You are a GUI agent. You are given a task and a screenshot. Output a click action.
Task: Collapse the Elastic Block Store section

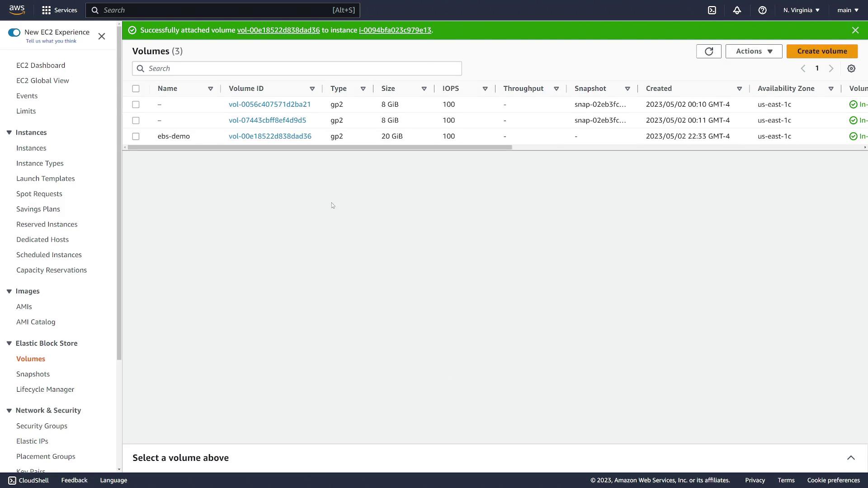point(9,343)
